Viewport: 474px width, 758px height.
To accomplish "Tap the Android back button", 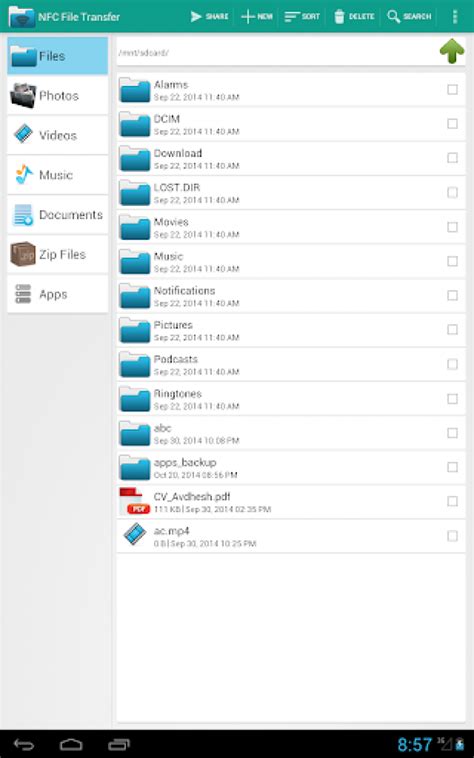I will (x=24, y=744).
